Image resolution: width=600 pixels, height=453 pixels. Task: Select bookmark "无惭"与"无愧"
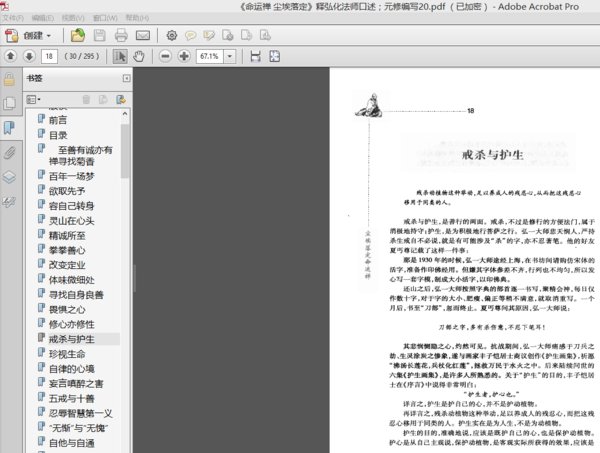point(78,428)
